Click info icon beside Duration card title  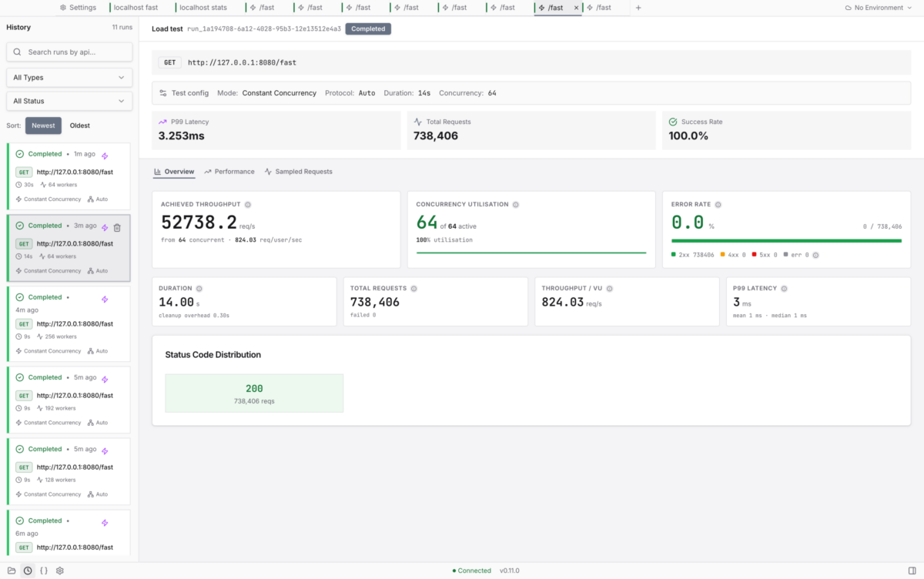click(x=199, y=289)
